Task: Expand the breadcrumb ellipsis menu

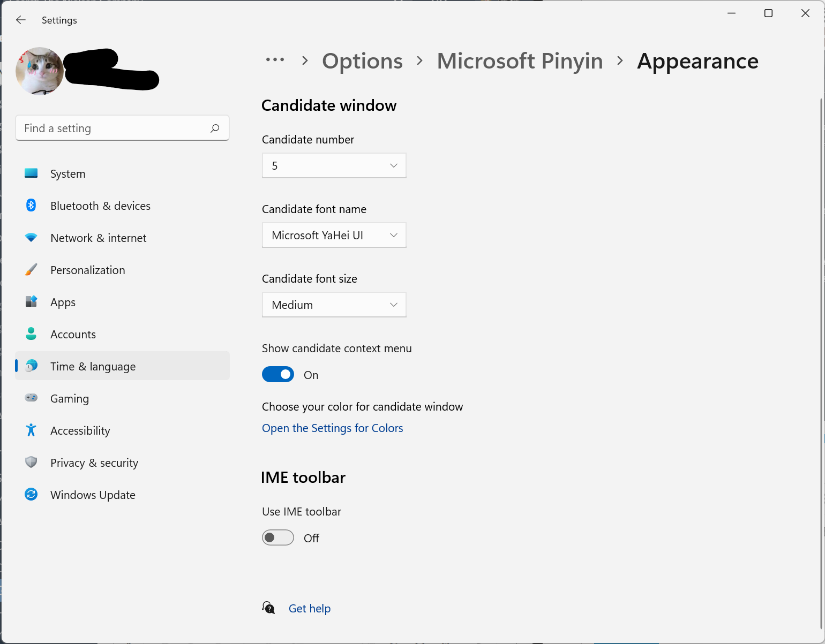Action: pos(275,60)
